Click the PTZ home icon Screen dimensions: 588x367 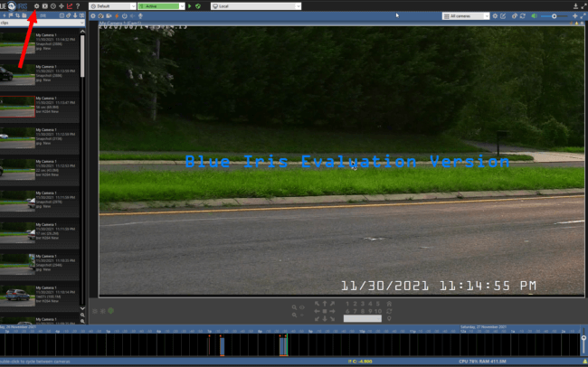[x=389, y=304]
